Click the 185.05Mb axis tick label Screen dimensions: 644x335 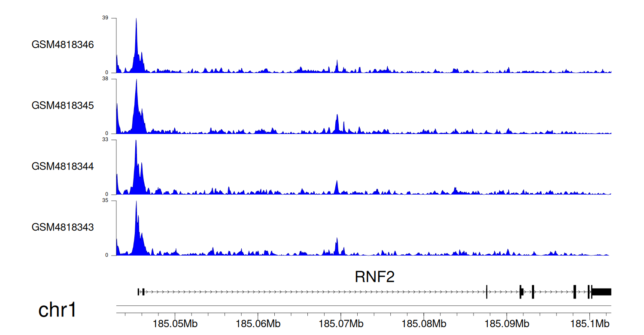[176, 323]
